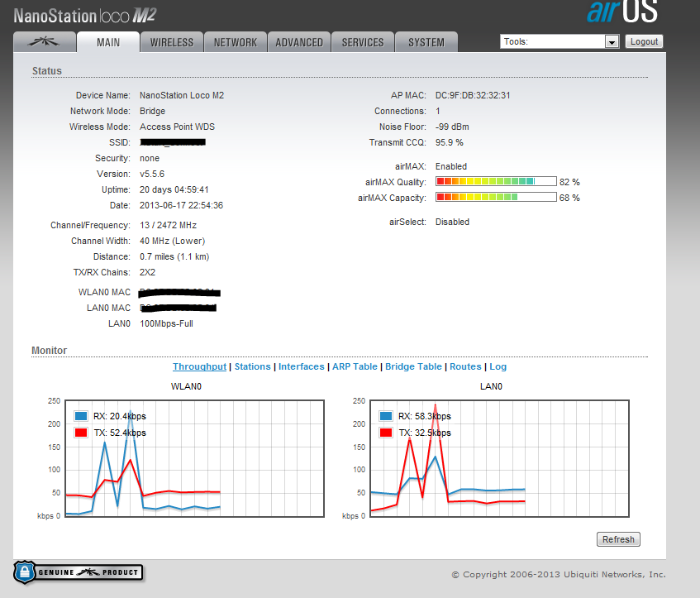Open the NETWORK tab
Image resolution: width=700 pixels, height=598 pixels.
(x=236, y=42)
